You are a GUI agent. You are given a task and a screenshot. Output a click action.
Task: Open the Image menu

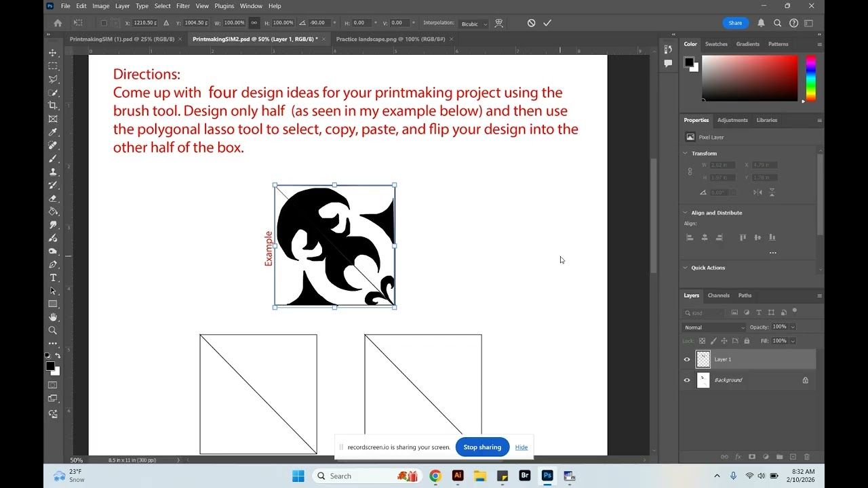tap(101, 6)
